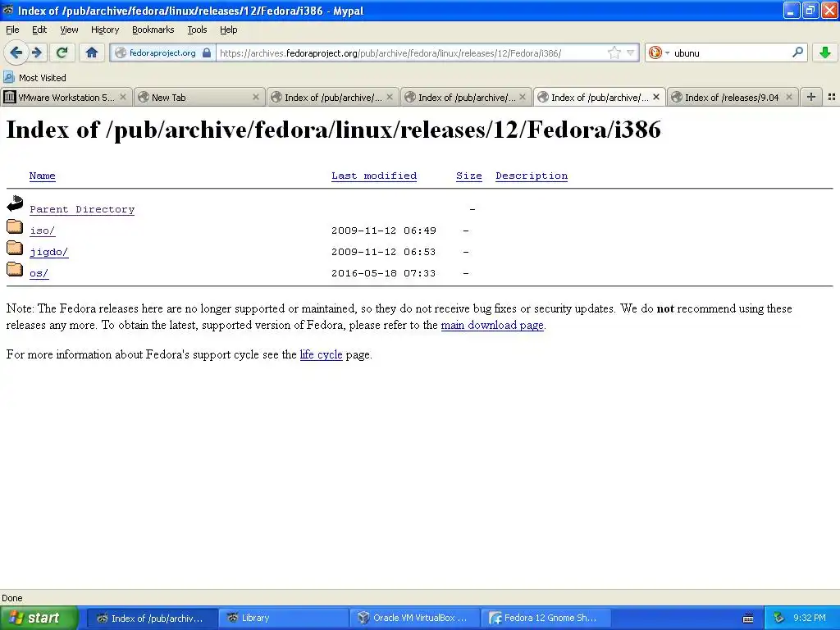
Task: Open the Tools menu
Action: click(x=197, y=30)
